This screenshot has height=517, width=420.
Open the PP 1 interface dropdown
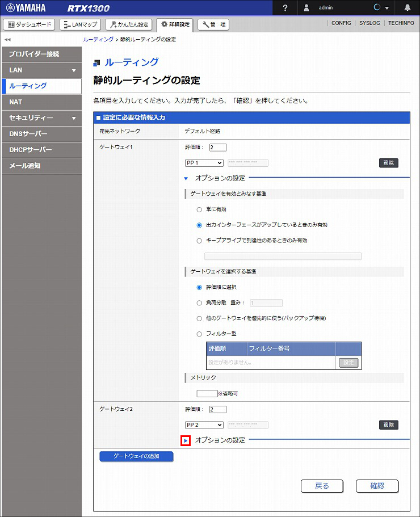(204, 163)
